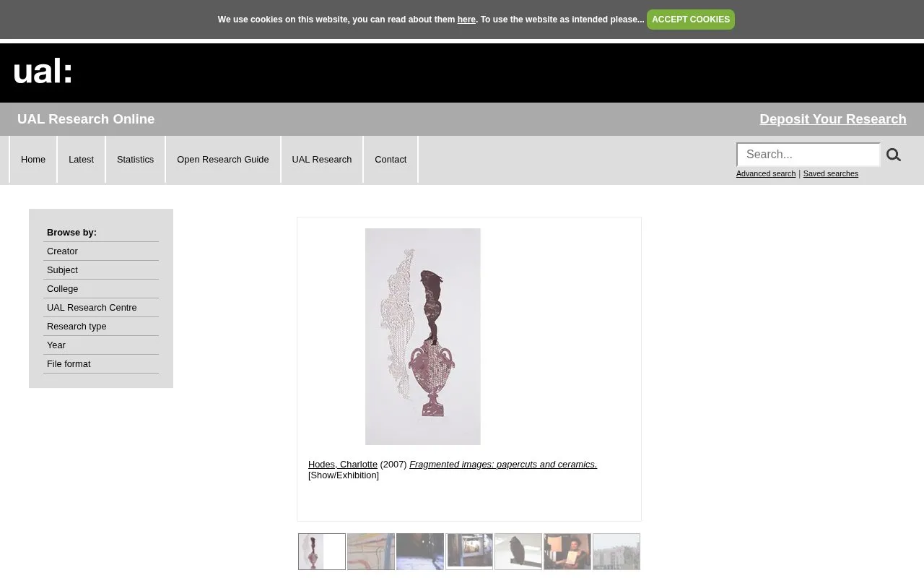Open the Hodes, Charlotte author link
The width and height of the screenshot is (924, 578).
tap(343, 465)
